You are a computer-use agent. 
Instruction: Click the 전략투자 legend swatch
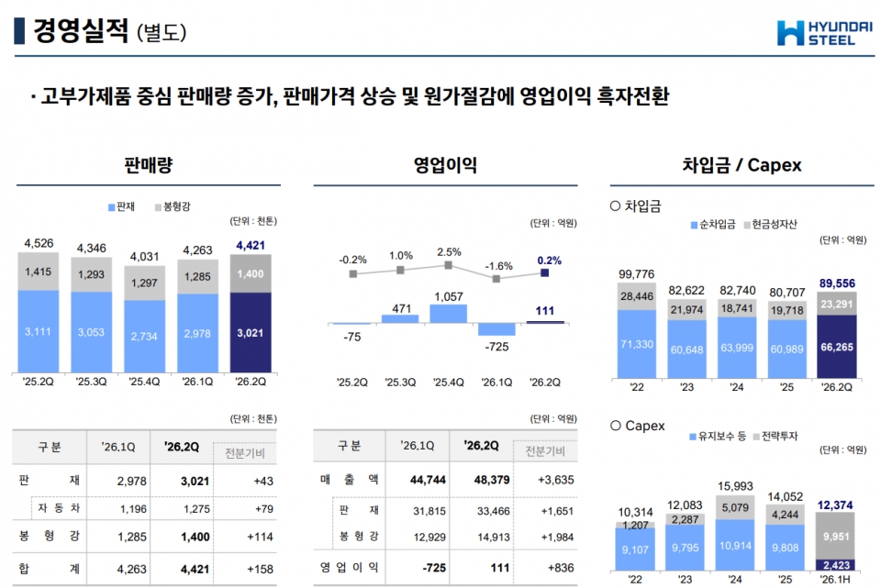coord(756,437)
